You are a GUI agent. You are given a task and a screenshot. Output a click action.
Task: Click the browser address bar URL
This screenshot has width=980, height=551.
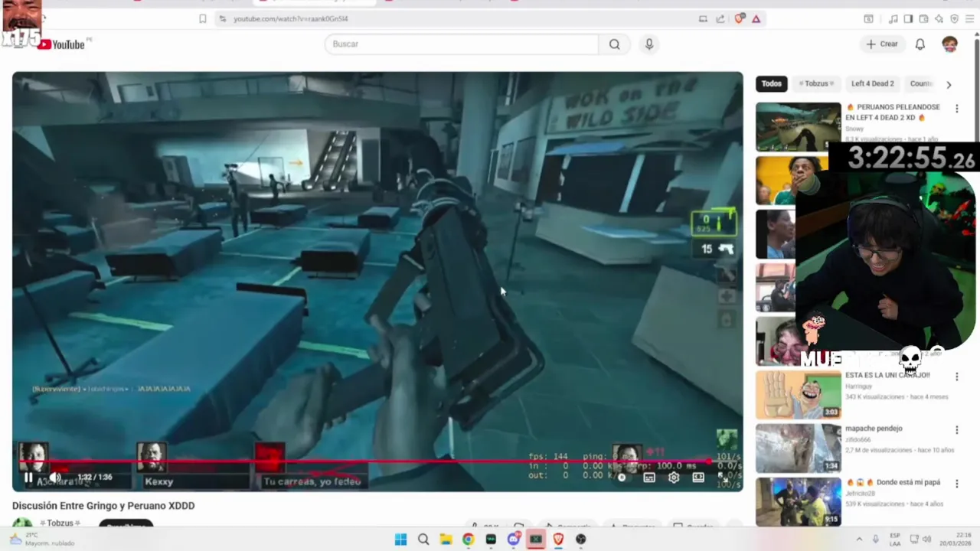[290, 18]
